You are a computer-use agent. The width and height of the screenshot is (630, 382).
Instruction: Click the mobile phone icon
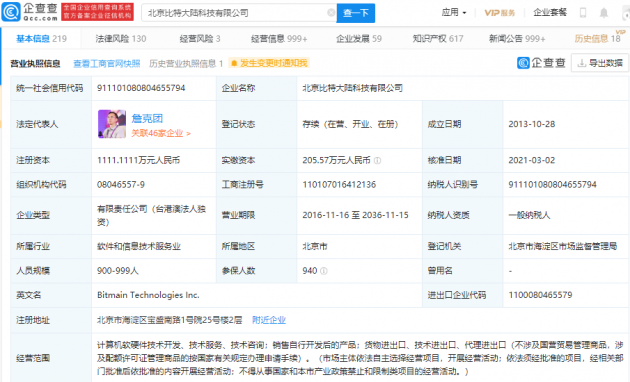[583, 13]
